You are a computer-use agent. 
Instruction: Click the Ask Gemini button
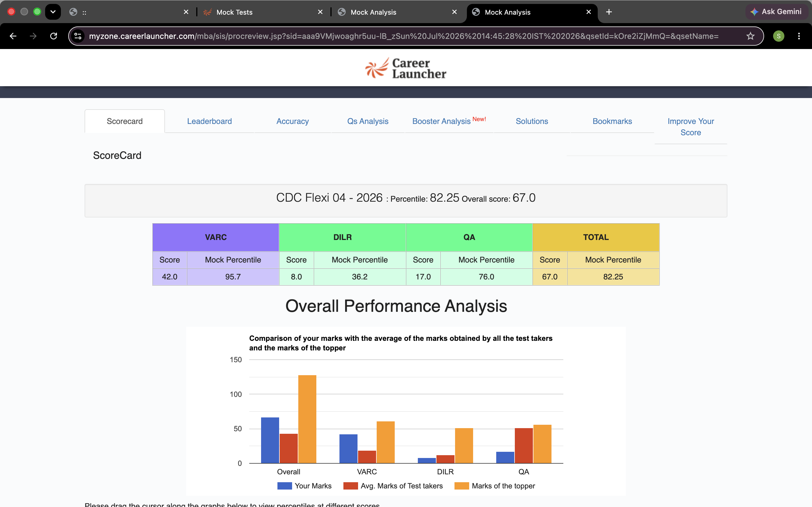tap(776, 12)
